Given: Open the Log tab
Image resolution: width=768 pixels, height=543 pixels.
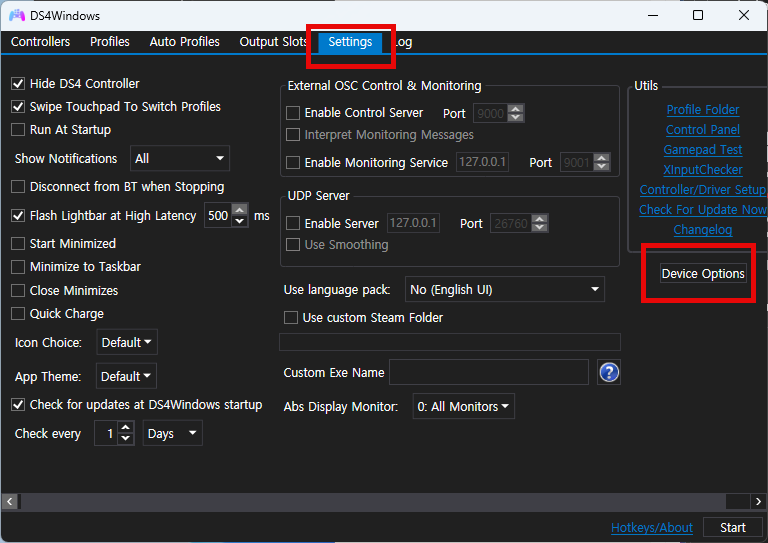Looking at the screenshot, I should (x=403, y=42).
